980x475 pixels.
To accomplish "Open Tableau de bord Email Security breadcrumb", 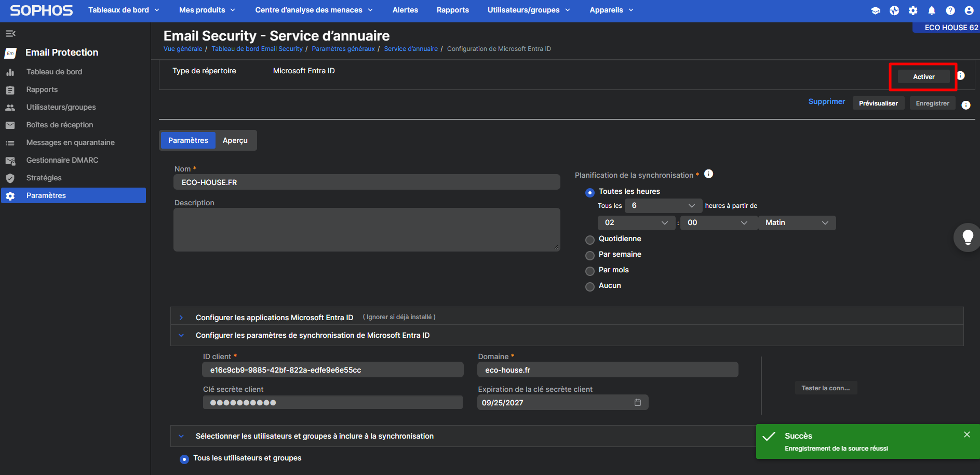I will click(x=257, y=49).
